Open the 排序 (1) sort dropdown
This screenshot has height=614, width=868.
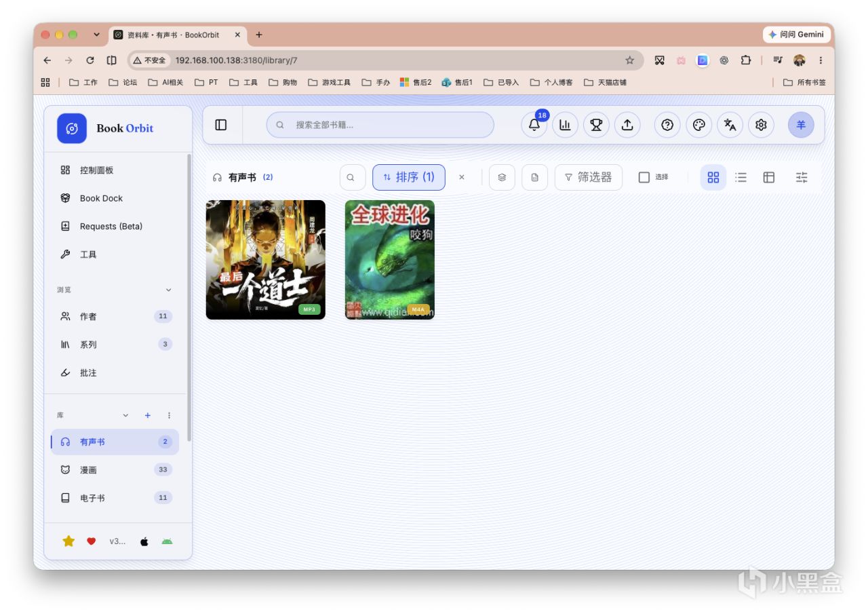click(409, 177)
